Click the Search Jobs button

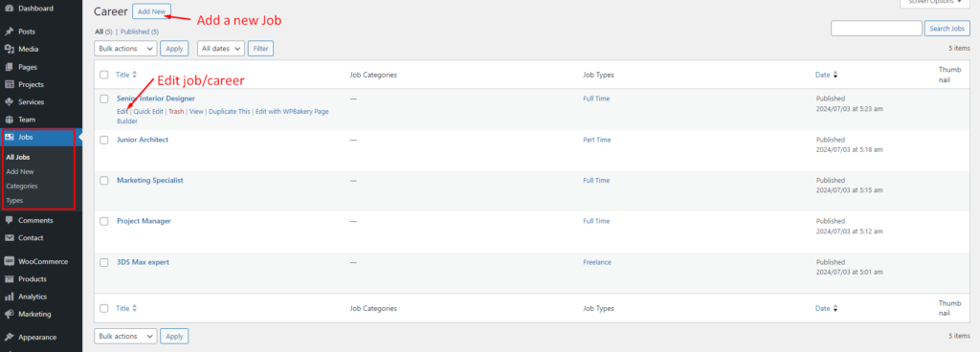947,28
